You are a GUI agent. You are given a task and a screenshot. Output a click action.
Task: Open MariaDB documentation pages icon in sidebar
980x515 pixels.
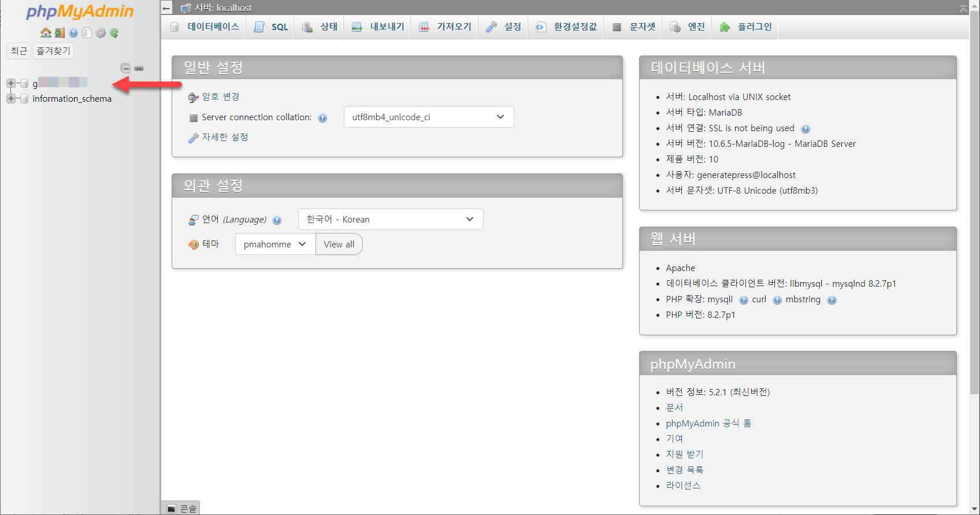(87, 33)
